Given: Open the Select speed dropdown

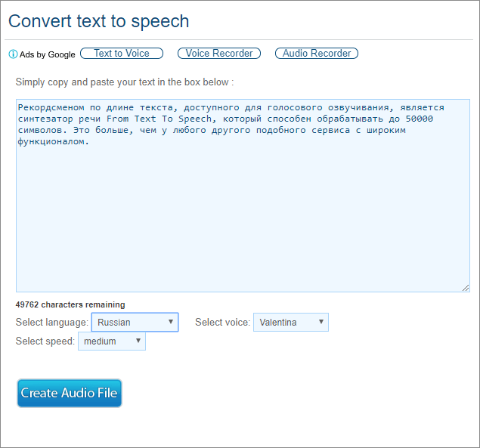Looking at the screenshot, I should pyautogui.click(x=112, y=341).
